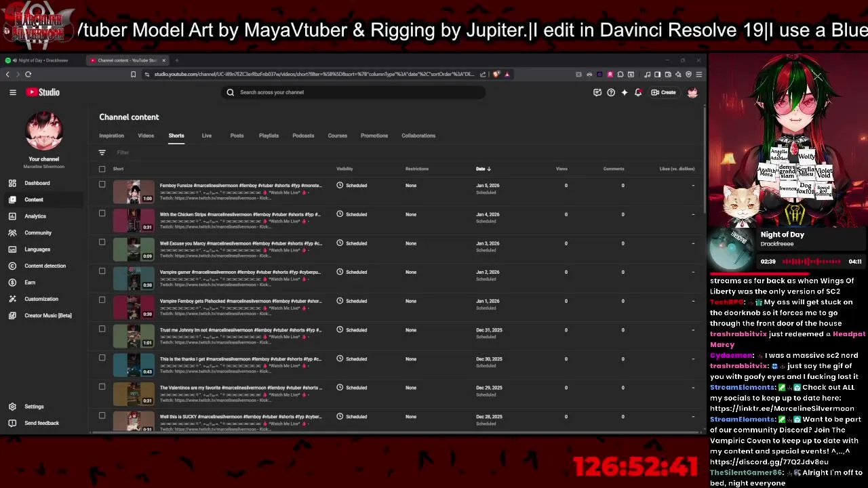Click Jan 5, 2026 date cell

pyautogui.click(x=488, y=185)
